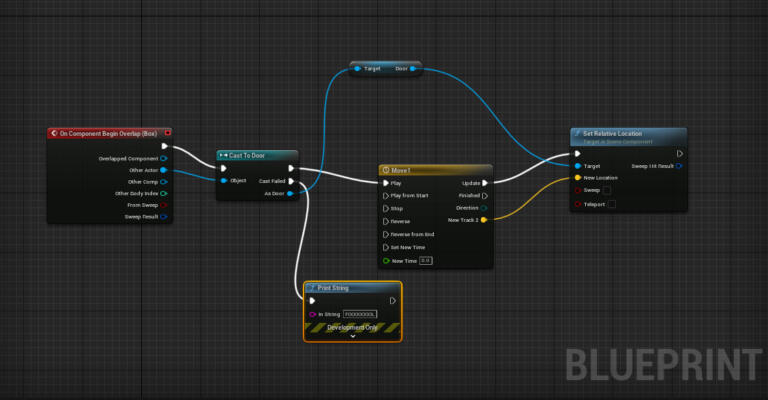Click the As Door output pin
Viewport: 768px width, 400px height.
coord(290,193)
